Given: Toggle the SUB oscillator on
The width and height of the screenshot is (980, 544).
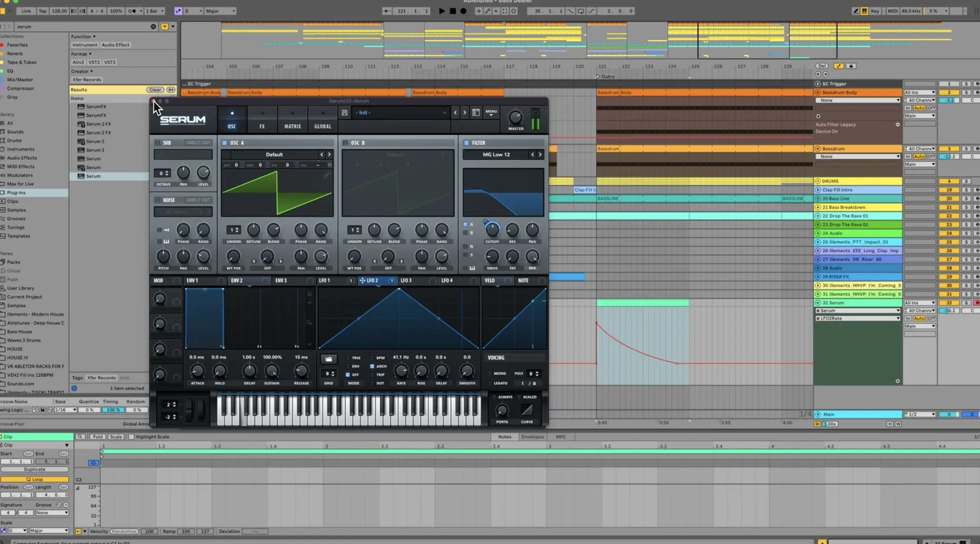Looking at the screenshot, I should pos(157,143).
